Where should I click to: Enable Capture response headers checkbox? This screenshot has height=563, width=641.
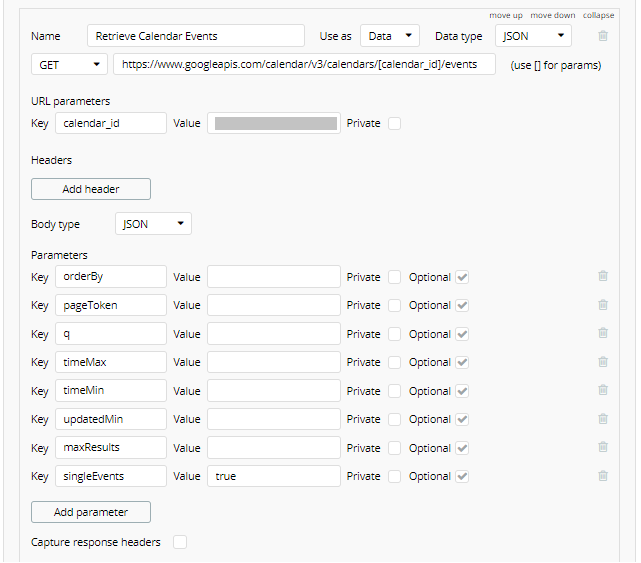[x=180, y=542]
